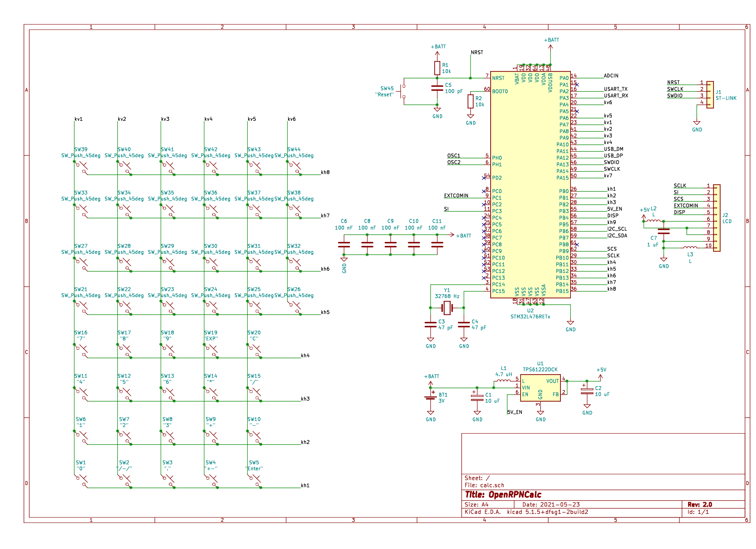756x549 pixels.
Task: Select the STM32L476RETx chip U2 body
Action: pos(530,185)
